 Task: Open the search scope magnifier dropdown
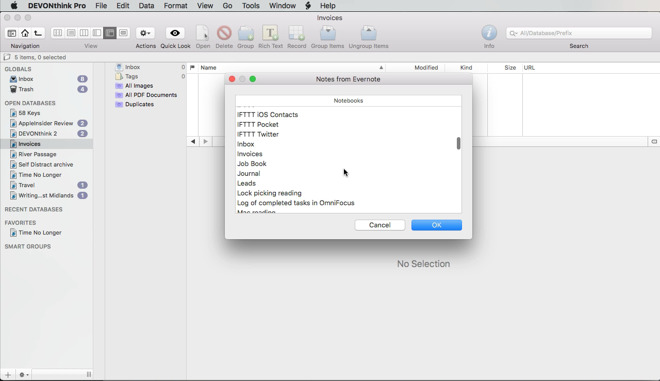[513, 33]
